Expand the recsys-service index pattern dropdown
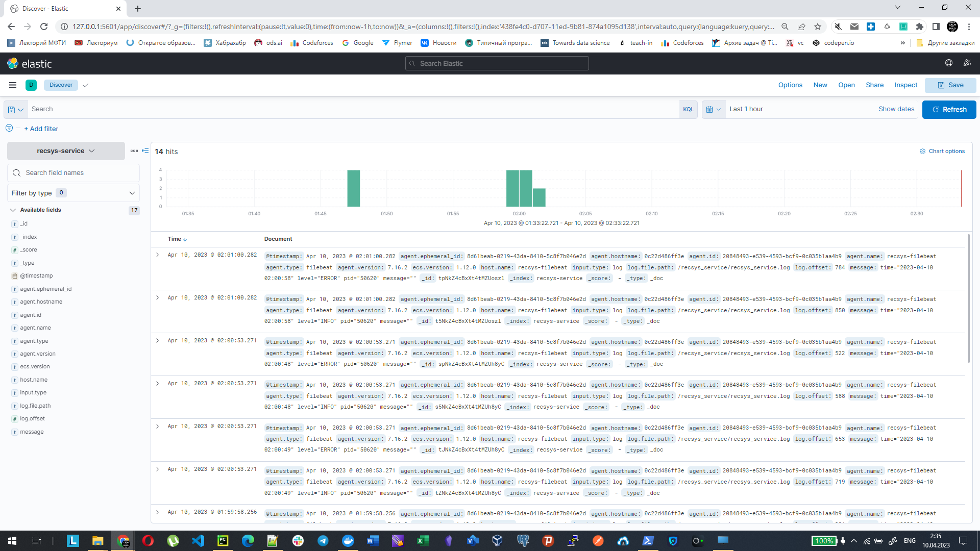The image size is (980, 551). point(66,151)
